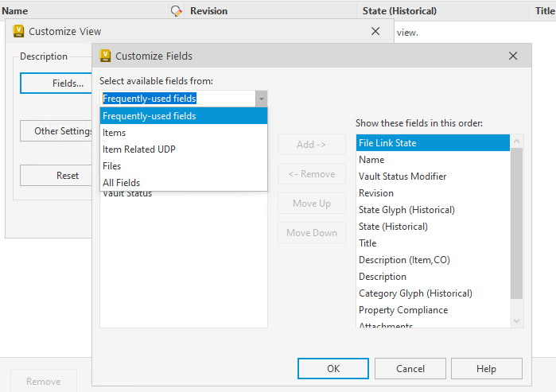This screenshot has height=392, width=556.
Task: Open Help for Customize Fields
Action: (486, 369)
